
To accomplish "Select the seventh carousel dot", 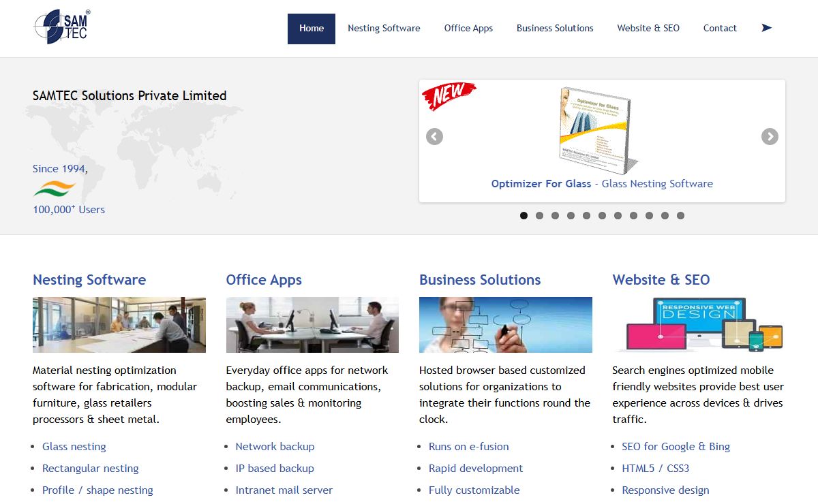I will (x=618, y=215).
